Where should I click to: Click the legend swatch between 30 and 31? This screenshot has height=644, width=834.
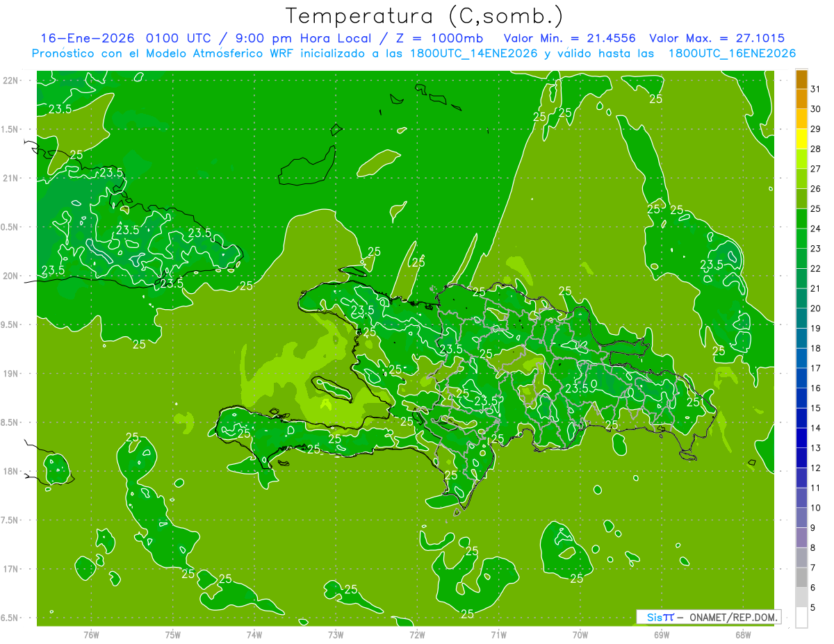(x=801, y=99)
